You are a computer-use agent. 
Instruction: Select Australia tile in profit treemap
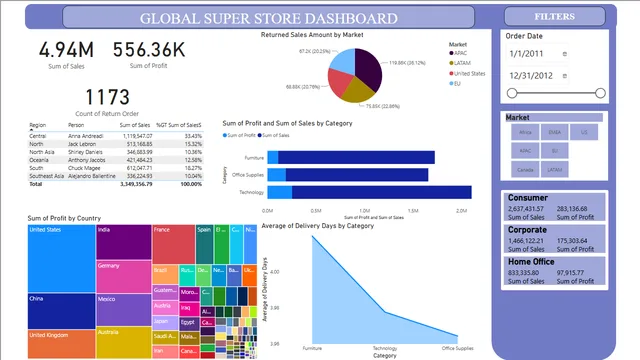tap(124, 343)
